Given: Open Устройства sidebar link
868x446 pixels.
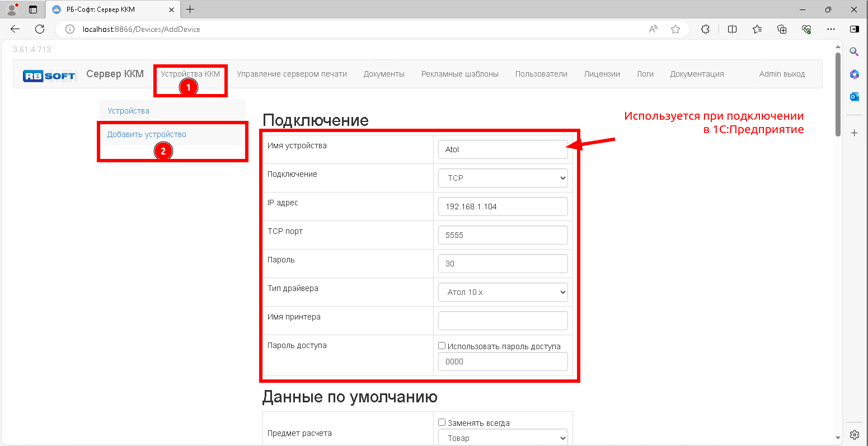Looking at the screenshot, I should tap(129, 111).
